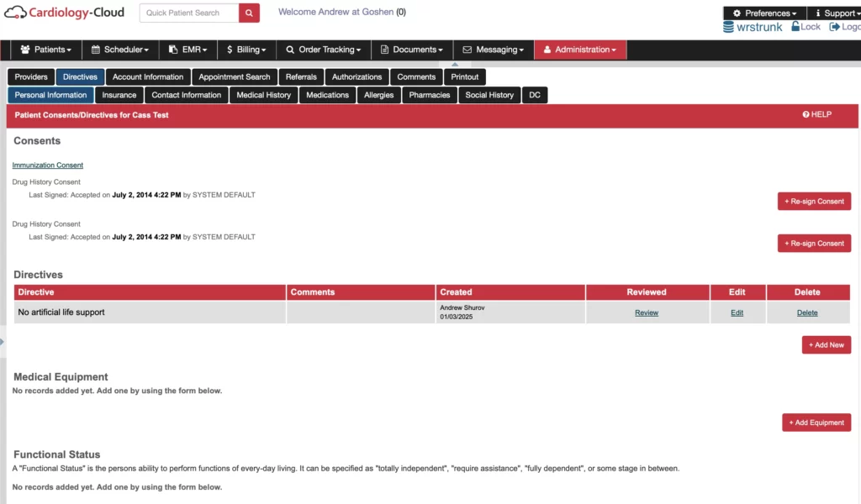
Task: Open the Immunization Consent link
Action: click(x=47, y=165)
